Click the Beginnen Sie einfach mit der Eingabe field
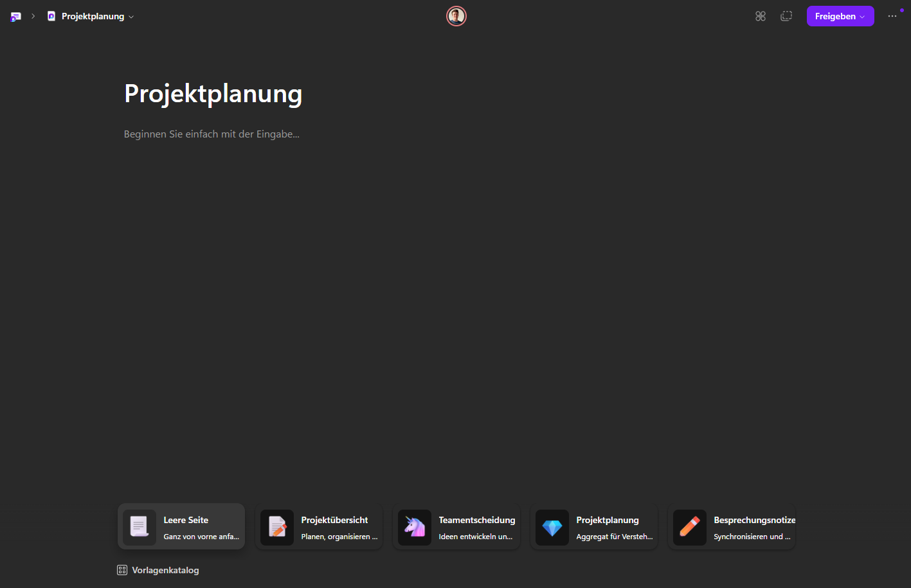Viewport: 911px width, 588px height. coord(212,134)
